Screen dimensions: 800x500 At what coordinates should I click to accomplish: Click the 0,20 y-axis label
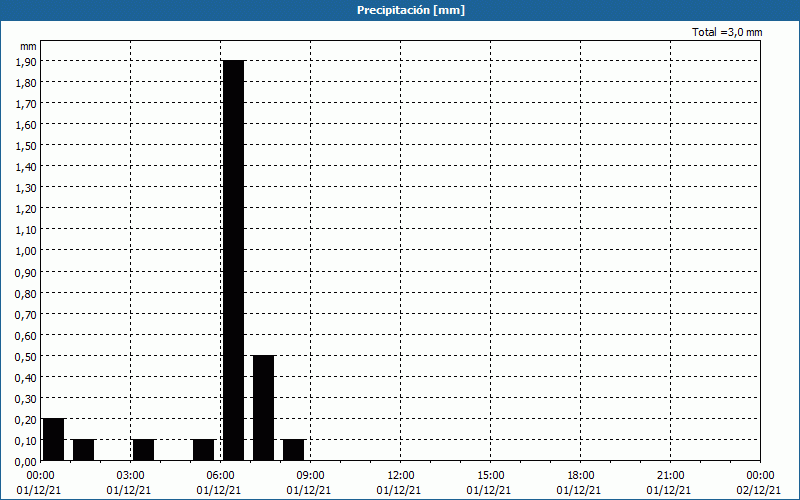[x=26, y=420]
